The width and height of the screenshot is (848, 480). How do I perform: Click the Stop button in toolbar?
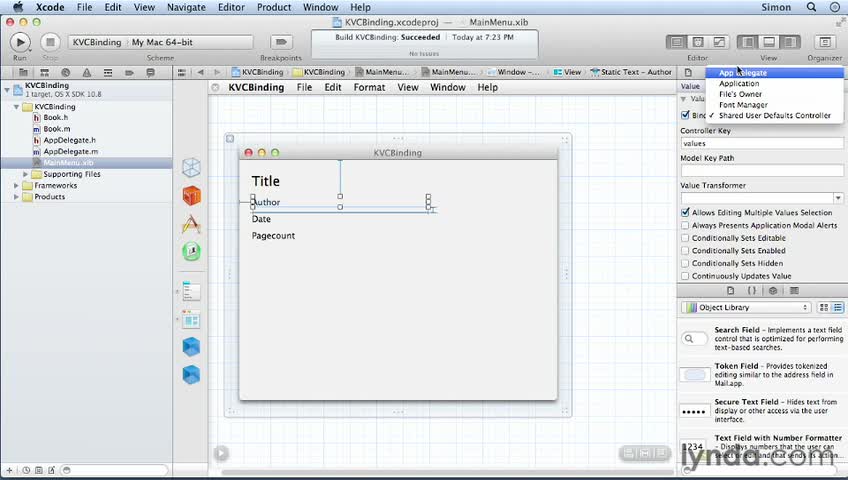coord(50,42)
